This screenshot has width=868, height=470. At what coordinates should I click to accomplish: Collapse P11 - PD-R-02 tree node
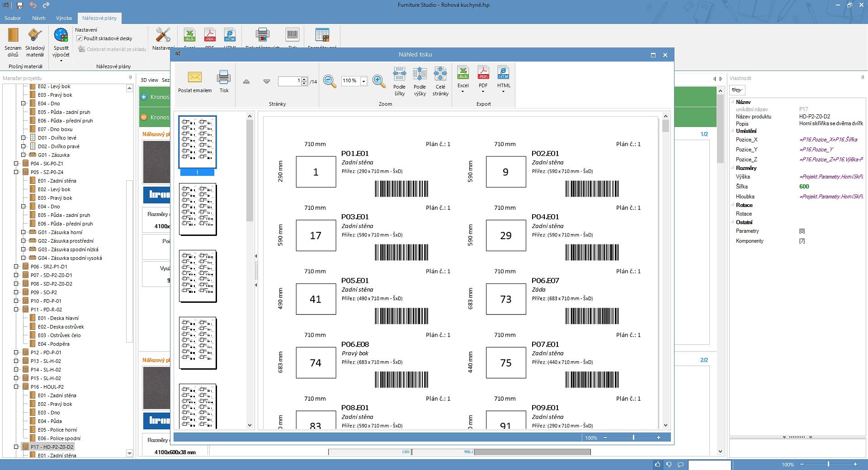tap(16, 310)
